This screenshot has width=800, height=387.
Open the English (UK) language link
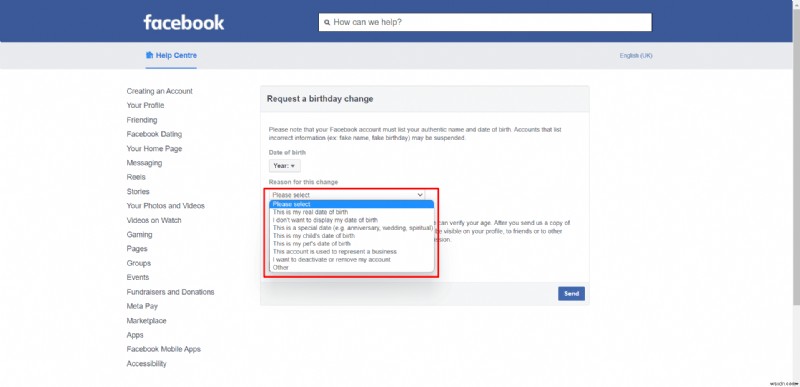coord(636,56)
